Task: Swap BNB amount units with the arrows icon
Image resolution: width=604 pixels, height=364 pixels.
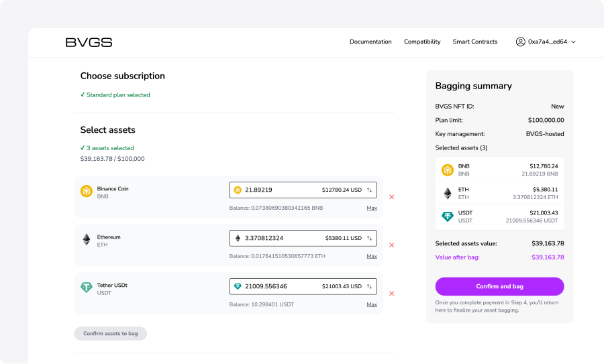Action: (x=369, y=190)
